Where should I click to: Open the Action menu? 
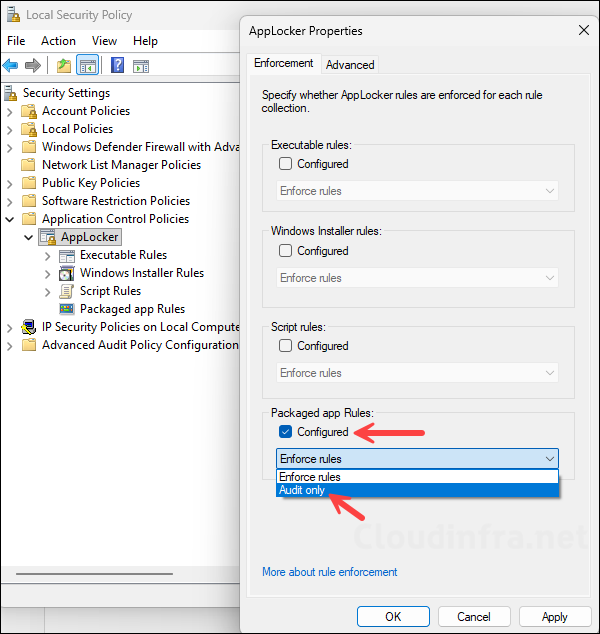pyautogui.click(x=58, y=41)
